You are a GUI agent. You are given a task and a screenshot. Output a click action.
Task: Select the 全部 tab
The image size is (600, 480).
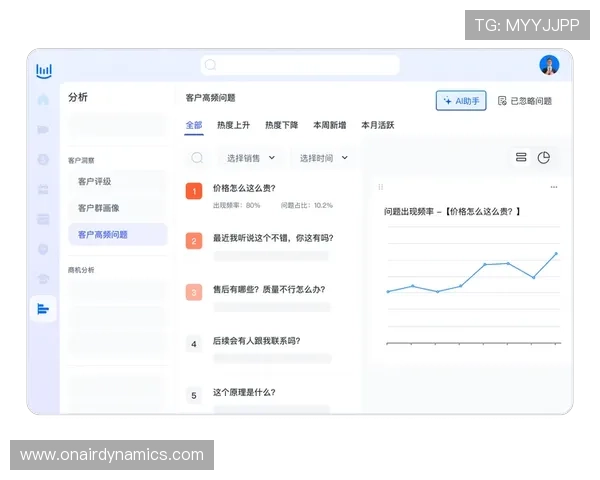(x=194, y=125)
